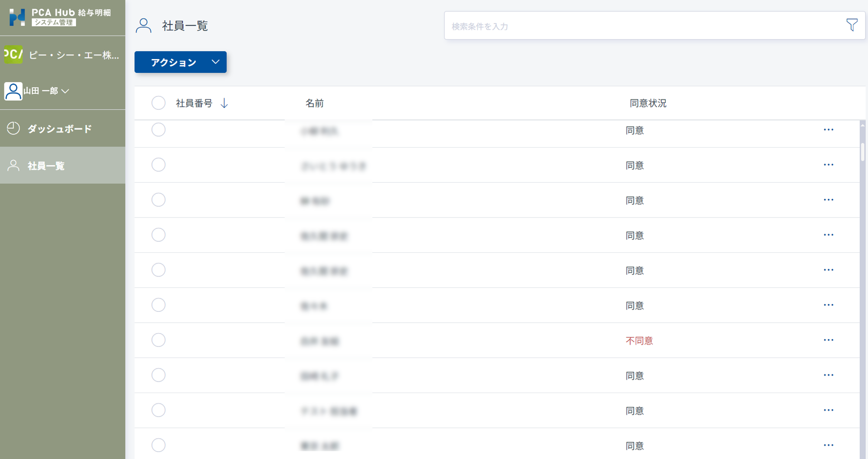Select the checkbox in the 不同意 row

(x=158, y=340)
